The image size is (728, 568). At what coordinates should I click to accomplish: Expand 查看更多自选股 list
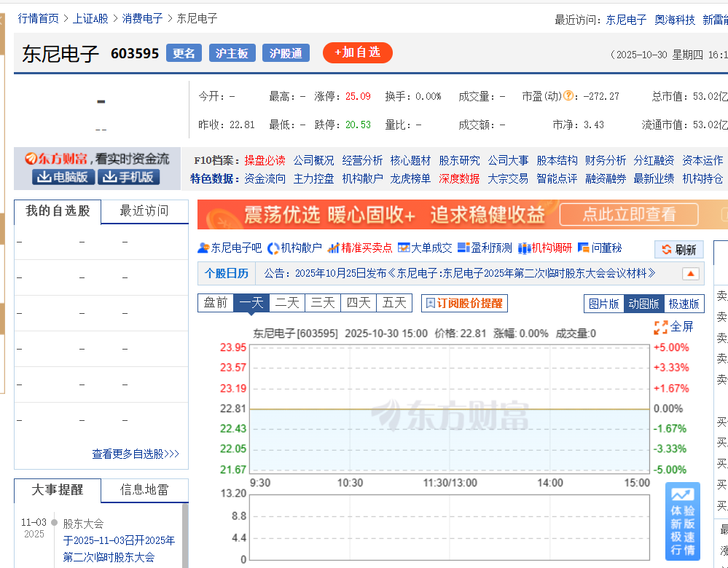(136, 454)
